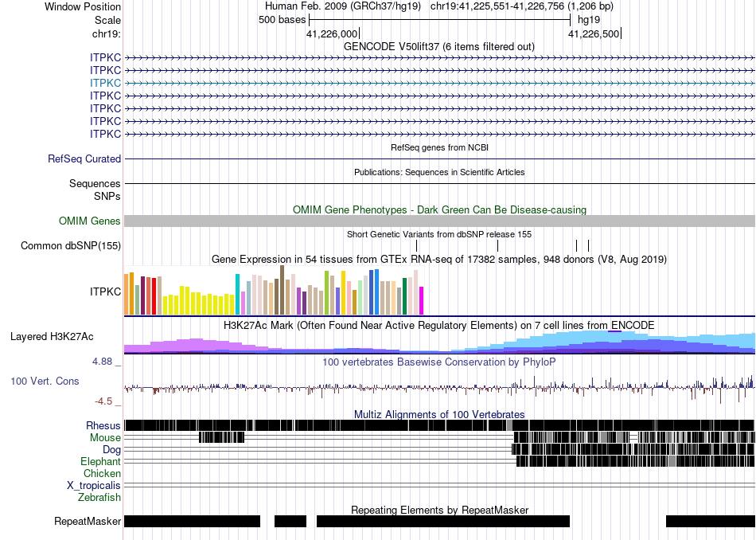Select the second dbSNP variant marker from left

(x=497, y=245)
